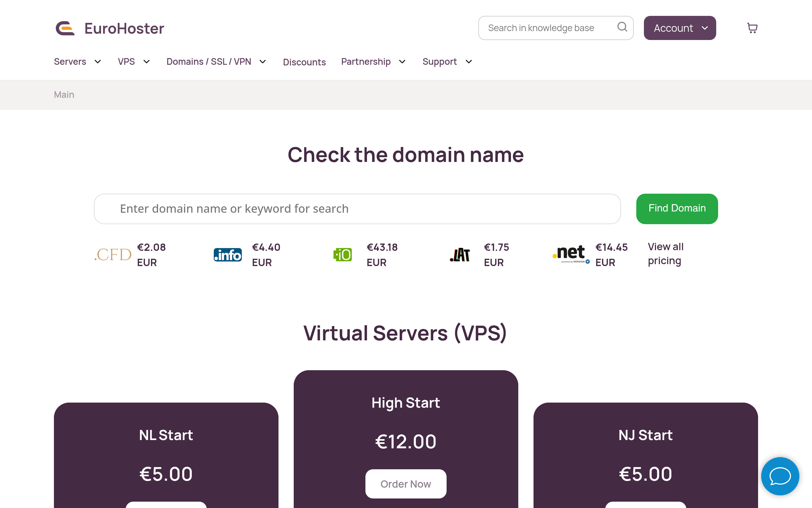Click the NJ Start plan title
This screenshot has height=508, width=812.
coord(645,435)
